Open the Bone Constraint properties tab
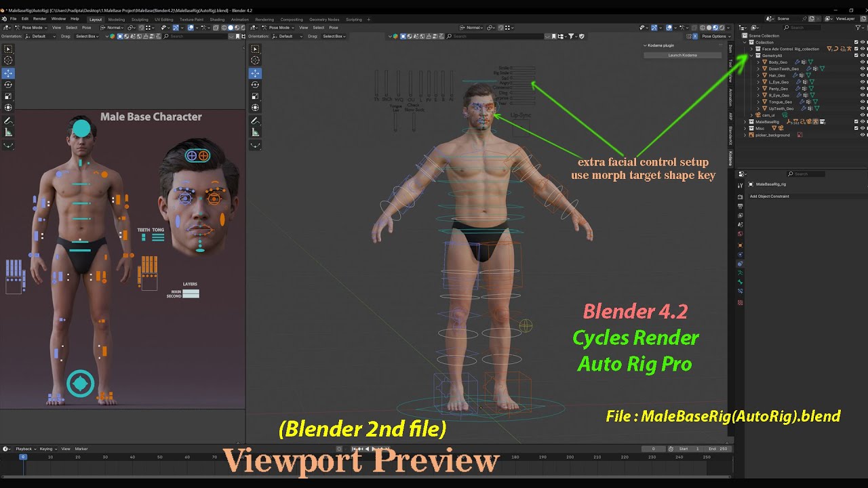 (x=740, y=291)
